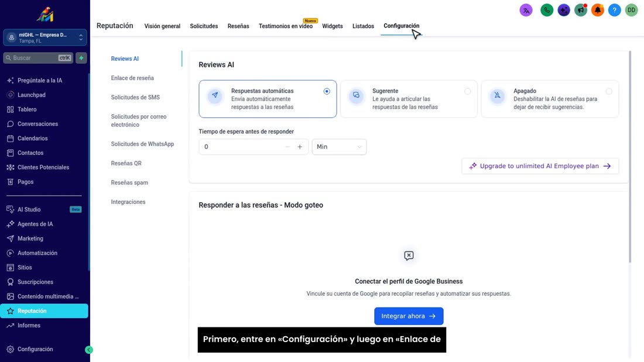Click the green lightning quick actions icon
Image resolution: width=644 pixels, height=362 pixels.
click(x=81, y=58)
